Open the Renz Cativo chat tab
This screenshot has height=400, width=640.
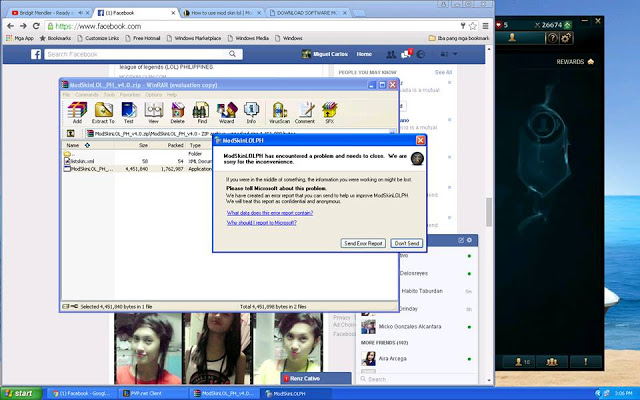click(x=316, y=378)
